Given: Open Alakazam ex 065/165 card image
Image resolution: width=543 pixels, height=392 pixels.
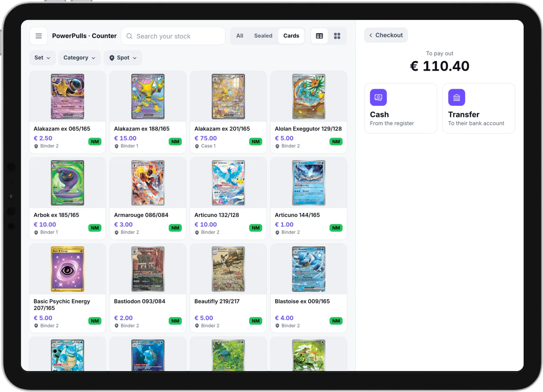Looking at the screenshot, I should point(68,96).
